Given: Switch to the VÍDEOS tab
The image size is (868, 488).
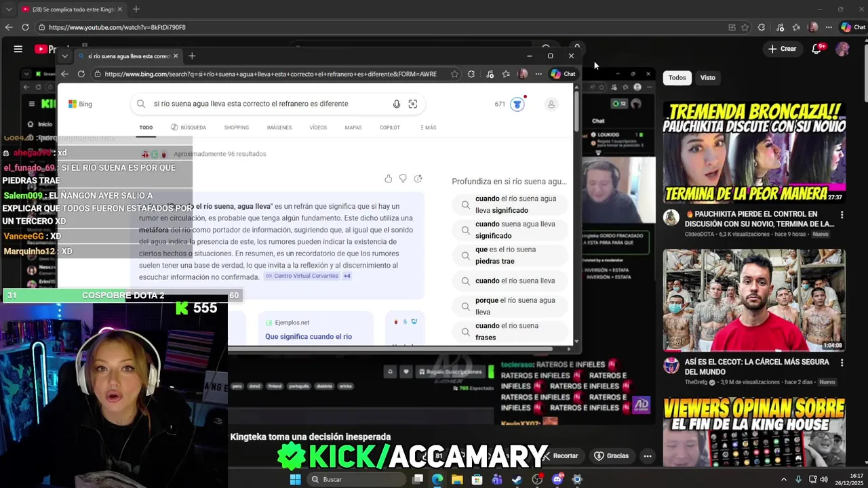Looking at the screenshot, I should 318,127.
